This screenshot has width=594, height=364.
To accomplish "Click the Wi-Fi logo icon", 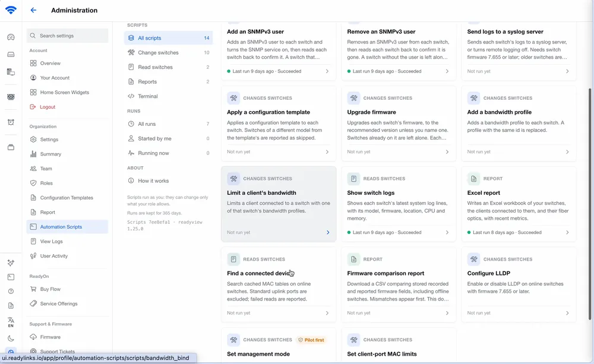I will [11, 10].
